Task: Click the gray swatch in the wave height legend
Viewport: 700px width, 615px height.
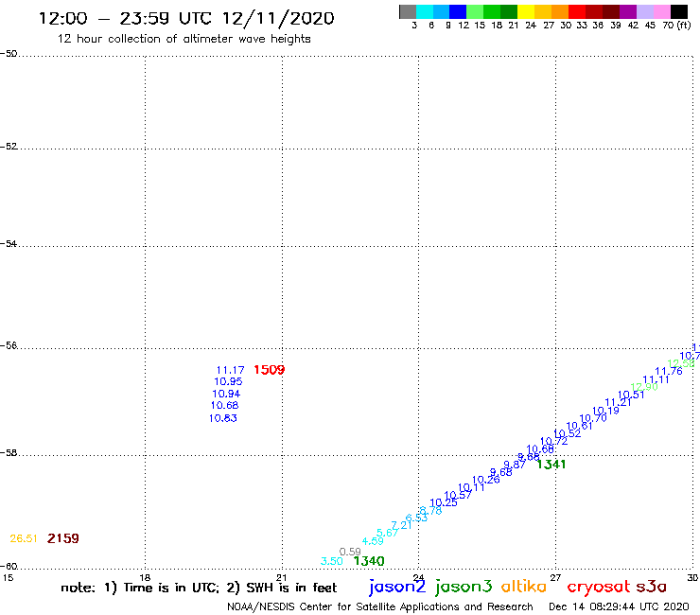Action: tap(408, 11)
